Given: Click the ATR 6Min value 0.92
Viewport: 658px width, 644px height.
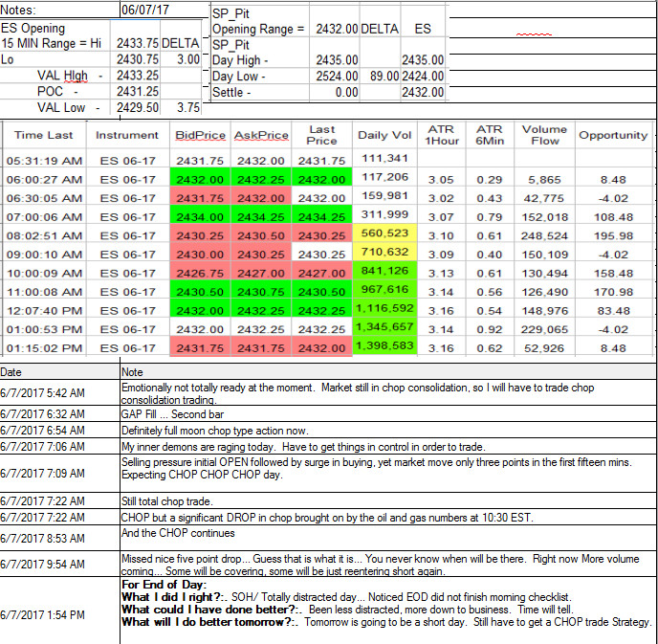Looking at the screenshot, I should (490, 329).
